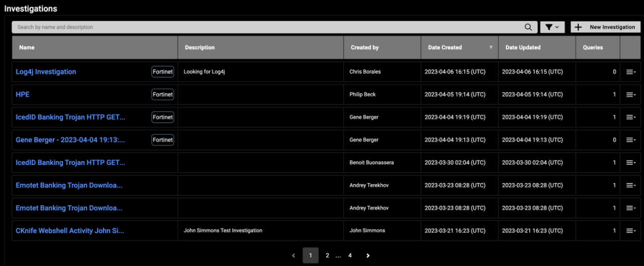The image size is (644, 266).
Task: Open the filter funnel dropdown
Action: tap(552, 27)
